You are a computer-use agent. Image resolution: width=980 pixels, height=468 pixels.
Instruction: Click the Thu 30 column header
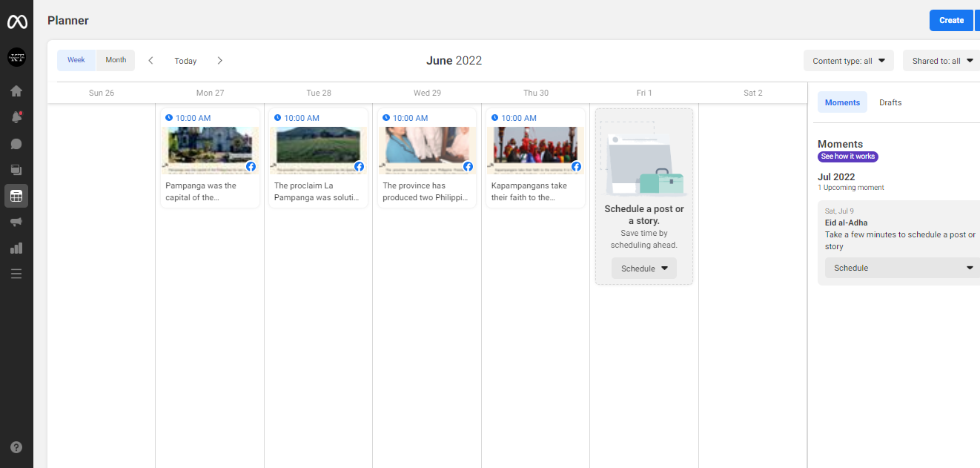535,93
